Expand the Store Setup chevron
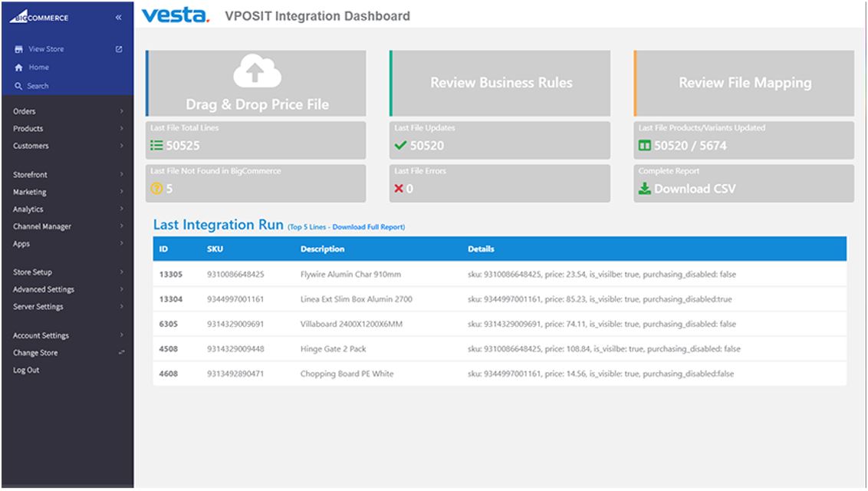 click(x=121, y=272)
